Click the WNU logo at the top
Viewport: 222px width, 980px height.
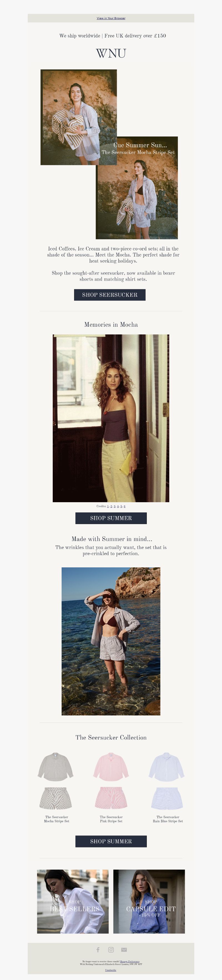tap(111, 53)
